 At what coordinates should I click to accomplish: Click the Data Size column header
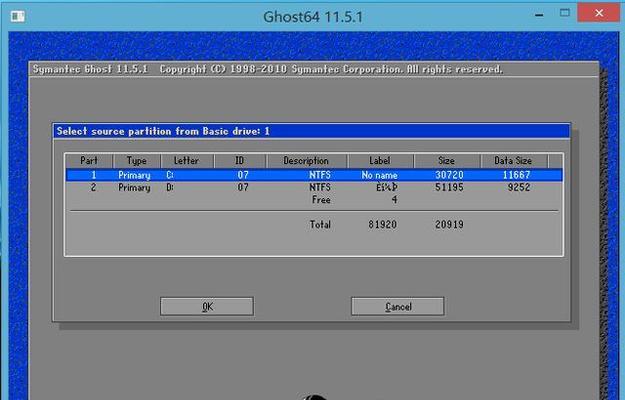tap(514, 161)
